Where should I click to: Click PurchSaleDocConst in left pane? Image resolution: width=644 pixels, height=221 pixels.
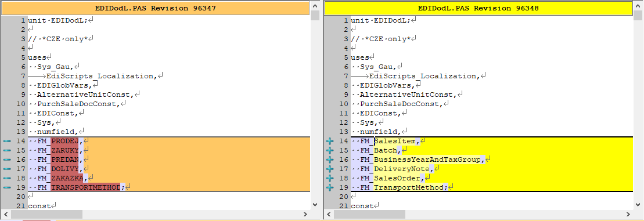(x=79, y=104)
